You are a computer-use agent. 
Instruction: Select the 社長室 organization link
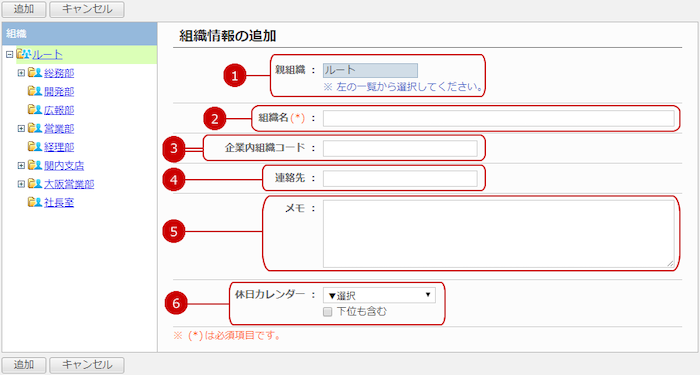(59, 203)
